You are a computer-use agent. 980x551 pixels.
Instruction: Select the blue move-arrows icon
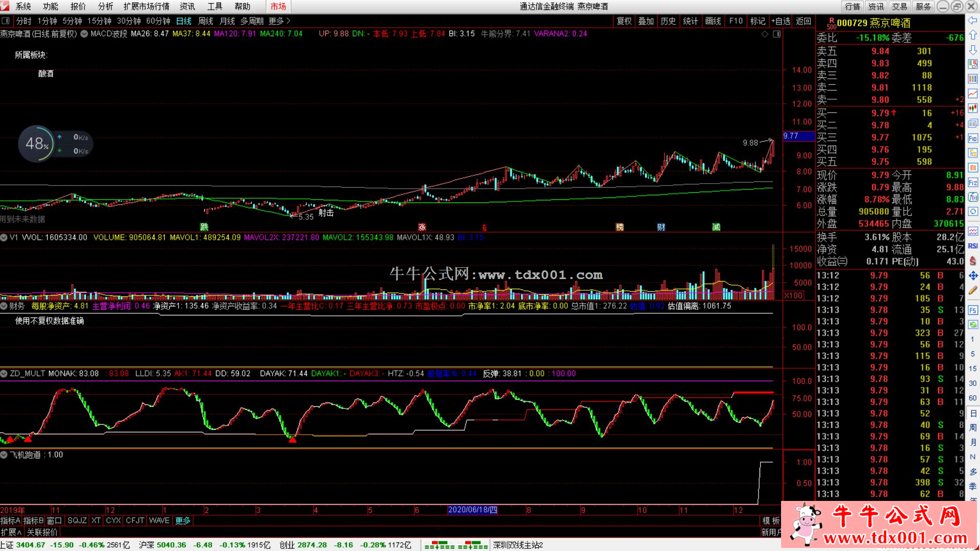point(973,275)
